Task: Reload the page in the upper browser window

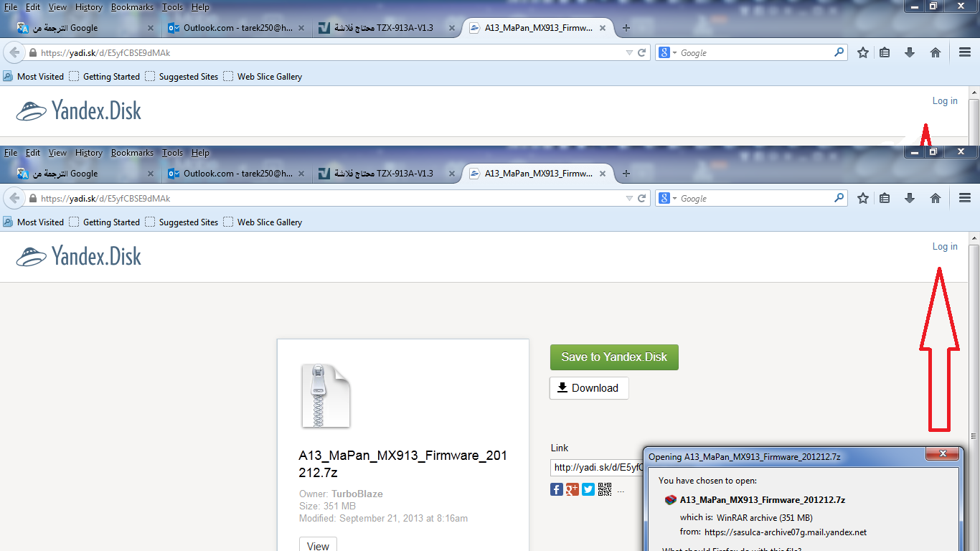Action: (642, 52)
